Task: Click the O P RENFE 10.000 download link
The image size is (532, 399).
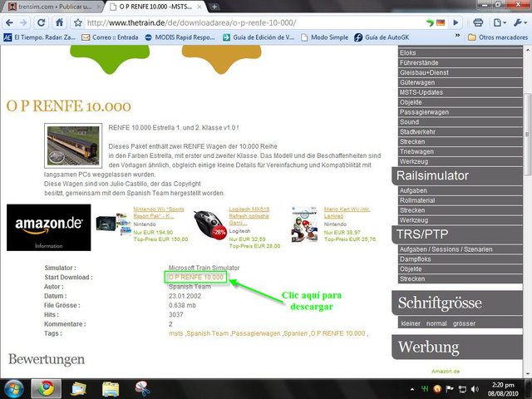Action: [195, 276]
